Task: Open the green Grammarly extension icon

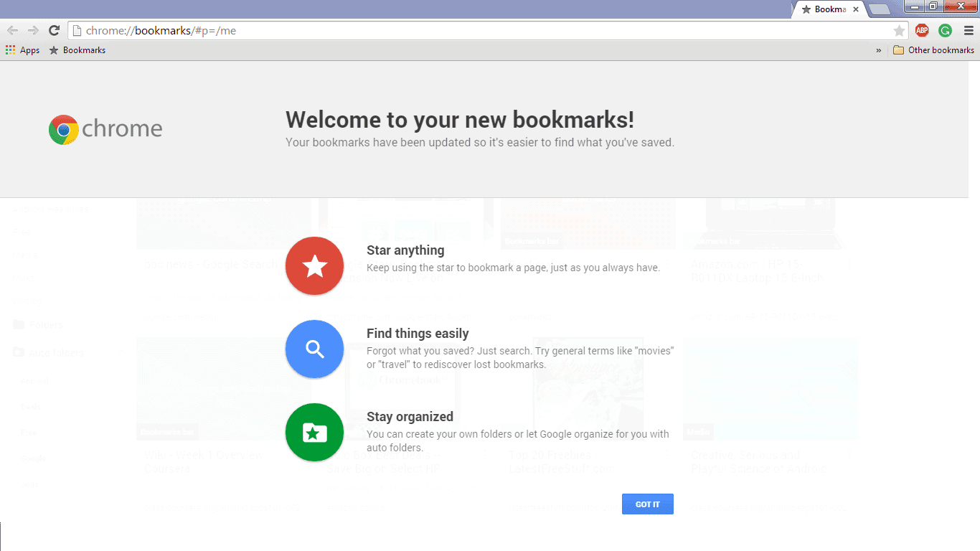Action: pos(946,30)
